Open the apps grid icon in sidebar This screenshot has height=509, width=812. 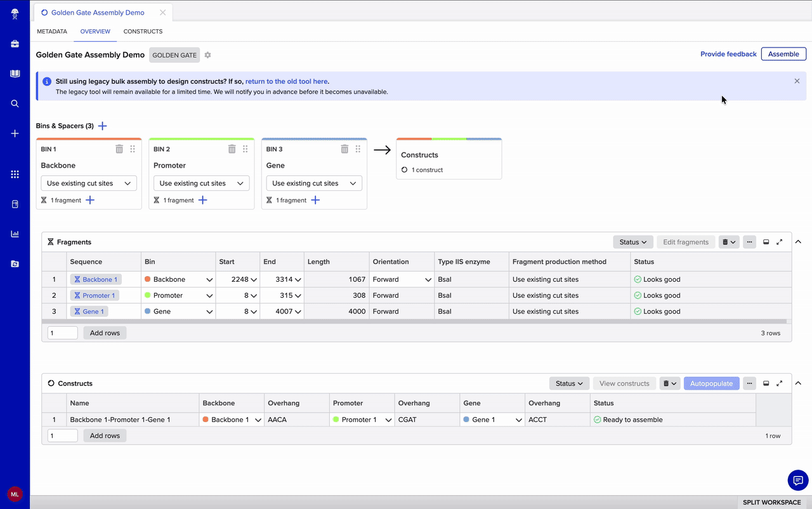pos(14,173)
